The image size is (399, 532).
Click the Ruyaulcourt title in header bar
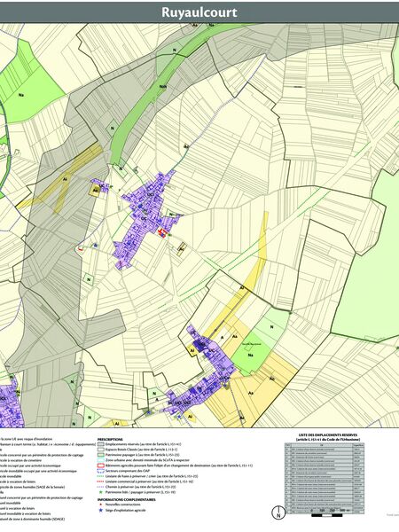pos(199,12)
